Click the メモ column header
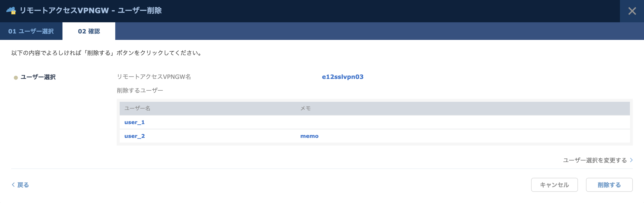The image size is (644, 203). click(306, 108)
